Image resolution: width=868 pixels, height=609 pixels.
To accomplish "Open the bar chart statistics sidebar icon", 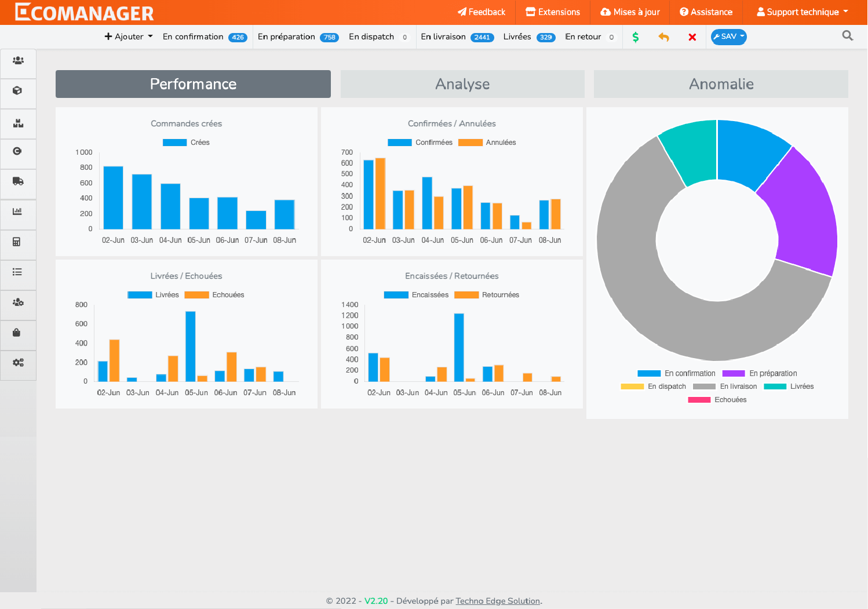I will coord(17,211).
